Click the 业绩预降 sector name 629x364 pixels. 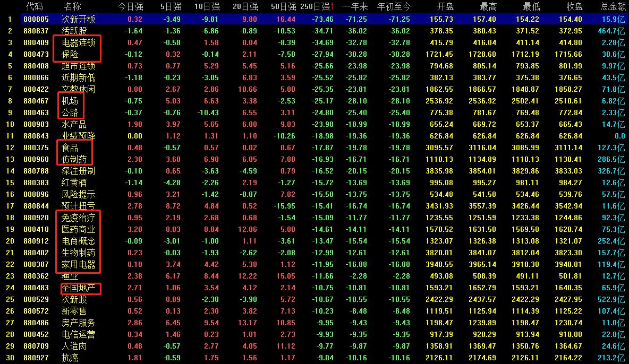[78, 136]
